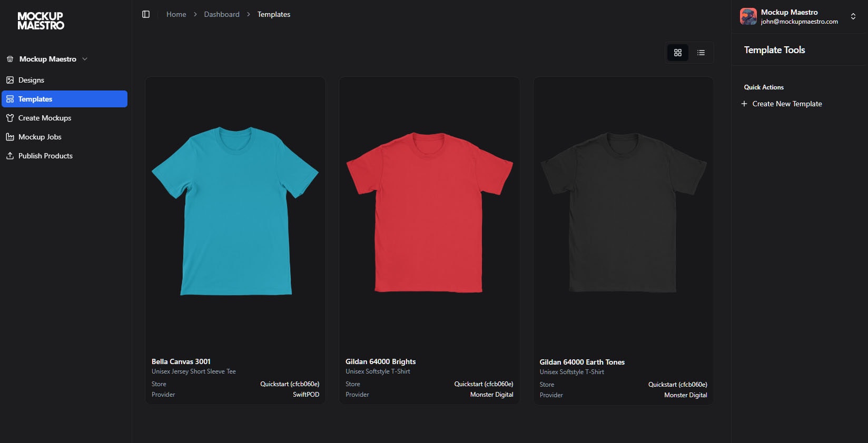This screenshot has width=868, height=443.
Task: Click Monster Digital under Gildan 64000 Brights
Action: [492, 395]
